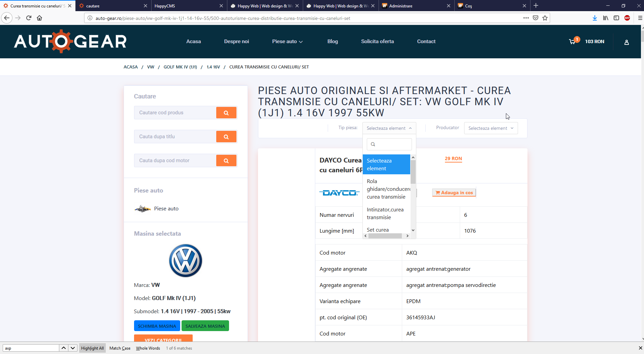The width and height of the screenshot is (644, 354).
Task: Choose 'Intinzator,curea transmisie' option
Action: click(386, 213)
